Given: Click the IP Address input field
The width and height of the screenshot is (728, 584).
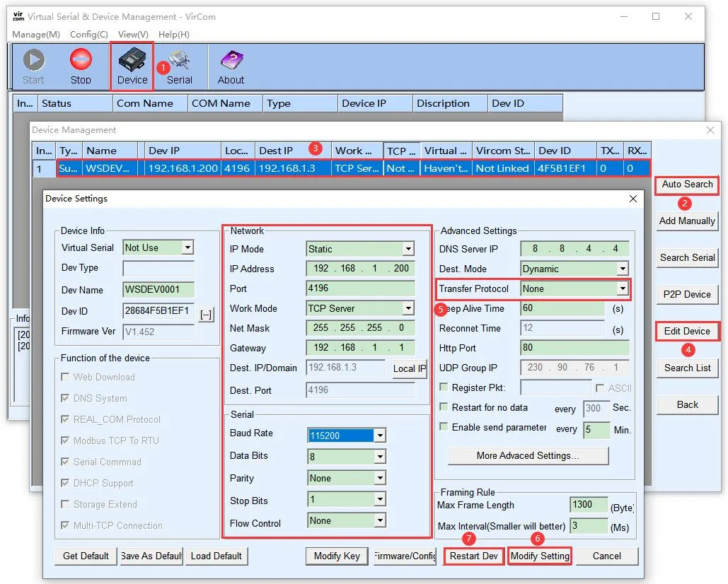Looking at the screenshot, I should click(x=359, y=269).
